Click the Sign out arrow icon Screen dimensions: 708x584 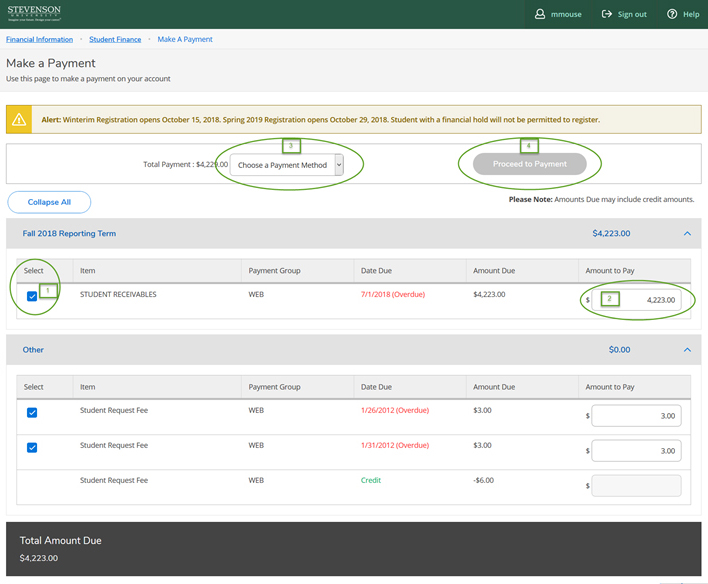(607, 14)
